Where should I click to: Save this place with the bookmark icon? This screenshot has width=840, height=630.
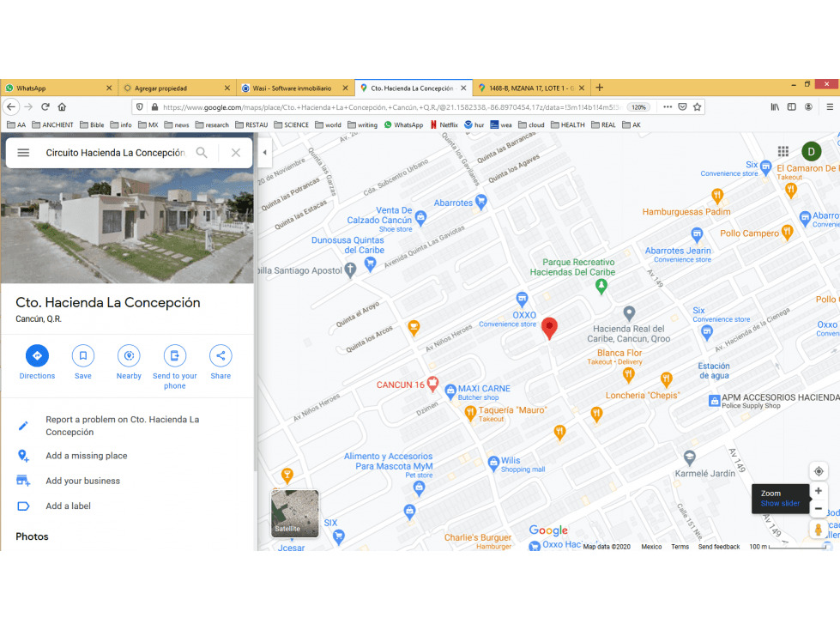83,355
